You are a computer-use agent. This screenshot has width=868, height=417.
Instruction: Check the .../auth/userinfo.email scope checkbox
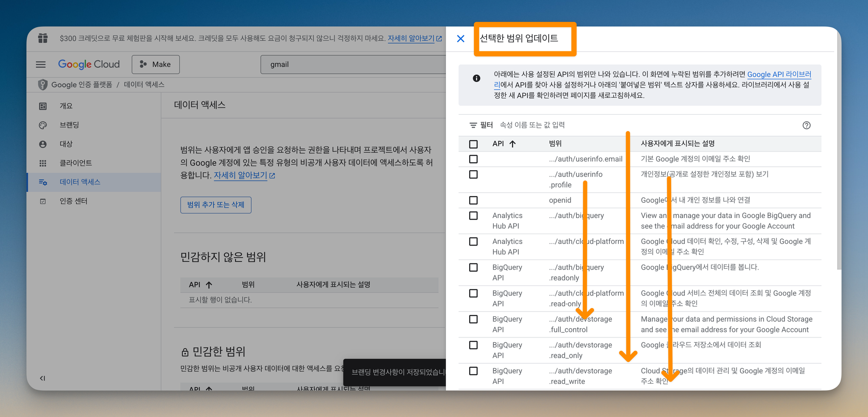[473, 159]
